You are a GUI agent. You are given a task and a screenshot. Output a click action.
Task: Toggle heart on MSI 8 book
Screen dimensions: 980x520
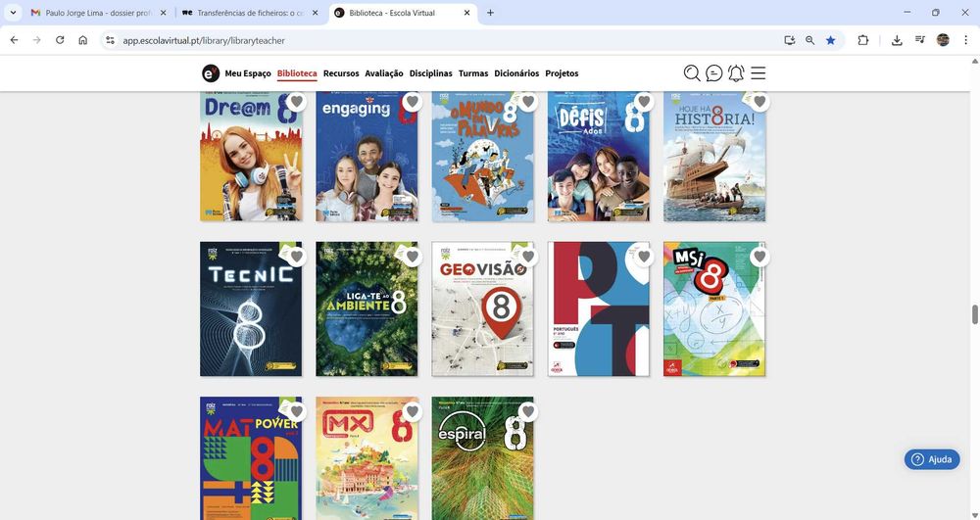tap(759, 256)
